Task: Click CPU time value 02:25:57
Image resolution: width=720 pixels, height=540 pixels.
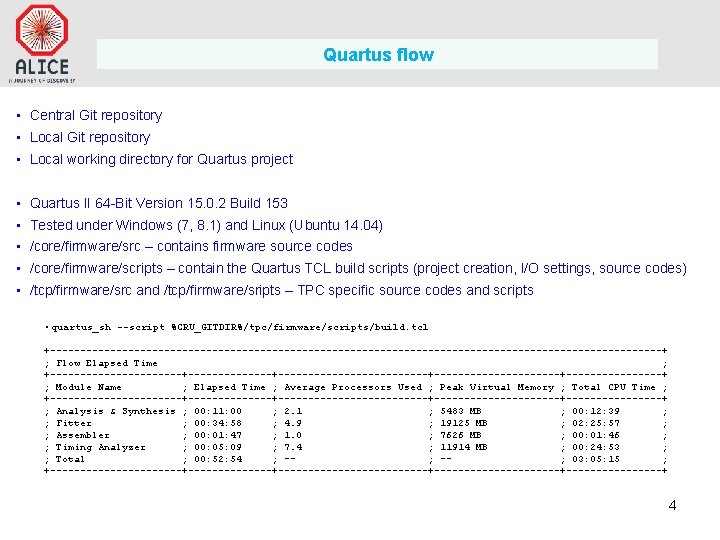Action: 596,423
